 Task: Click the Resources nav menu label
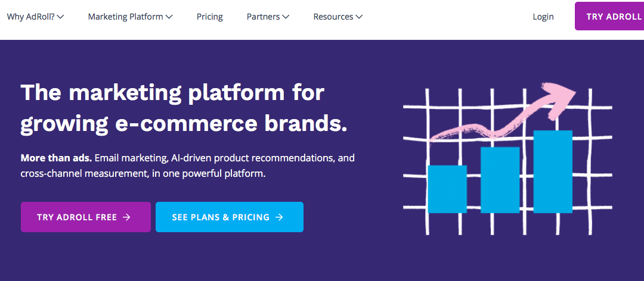[x=333, y=17]
